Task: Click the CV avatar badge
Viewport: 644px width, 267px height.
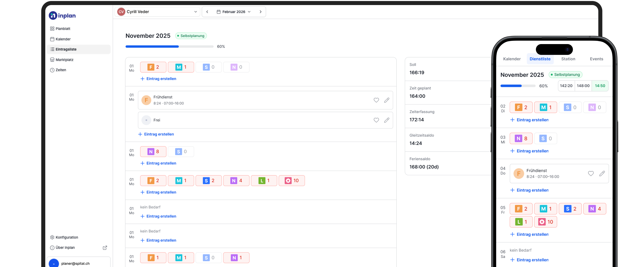Action: [121, 12]
